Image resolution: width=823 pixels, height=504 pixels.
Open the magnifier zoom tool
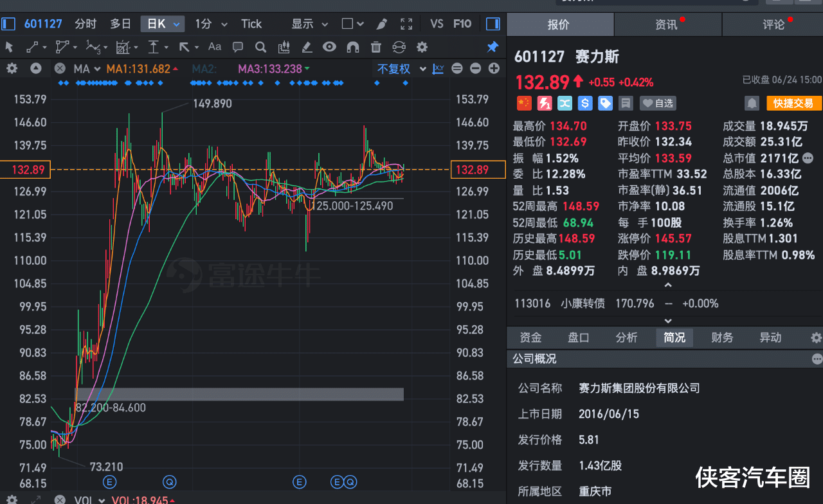(260, 47)
